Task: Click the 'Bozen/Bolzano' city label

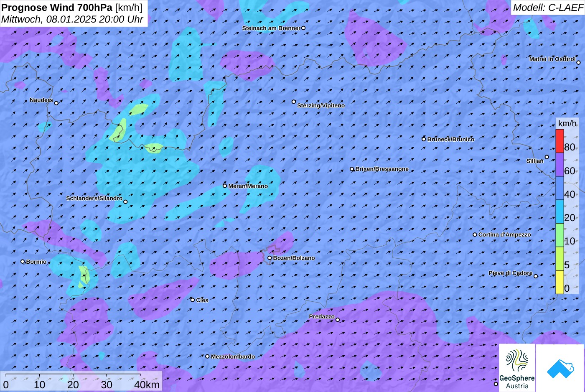Action: click(x=294, y=258)
